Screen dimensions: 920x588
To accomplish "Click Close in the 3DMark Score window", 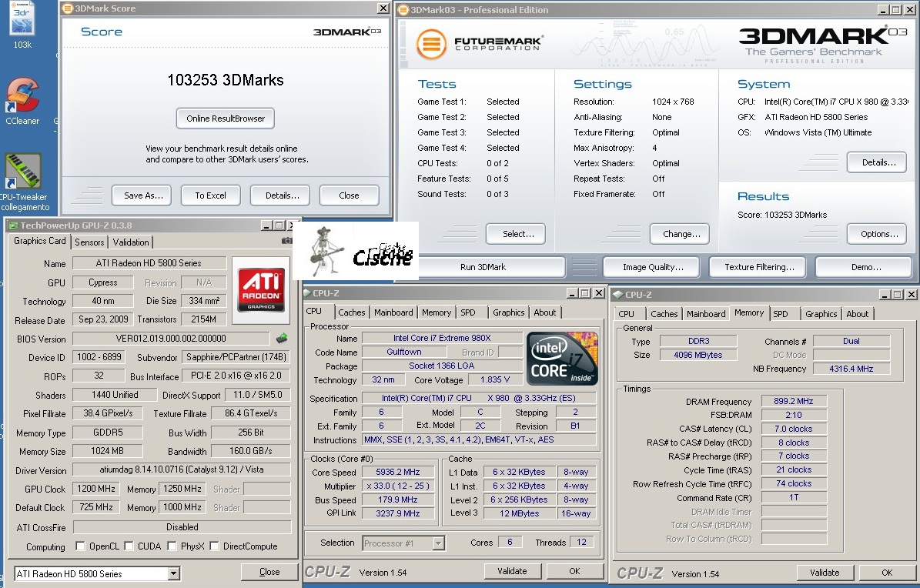I will click(x=349, y=195).
